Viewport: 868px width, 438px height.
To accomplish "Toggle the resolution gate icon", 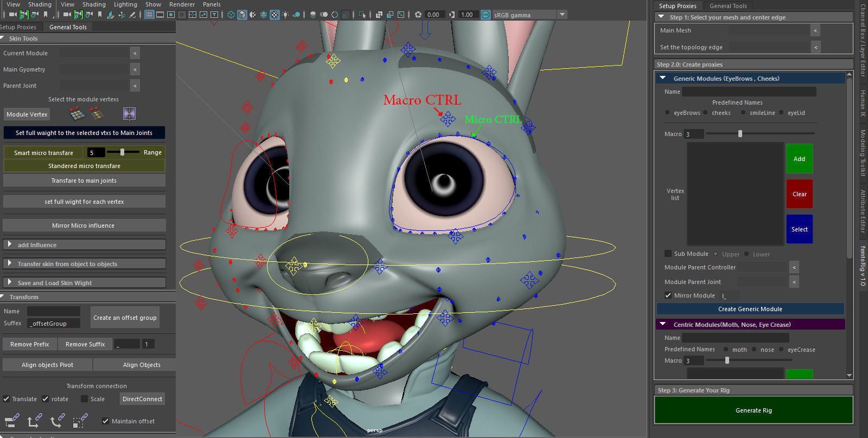I will point(171,15).
